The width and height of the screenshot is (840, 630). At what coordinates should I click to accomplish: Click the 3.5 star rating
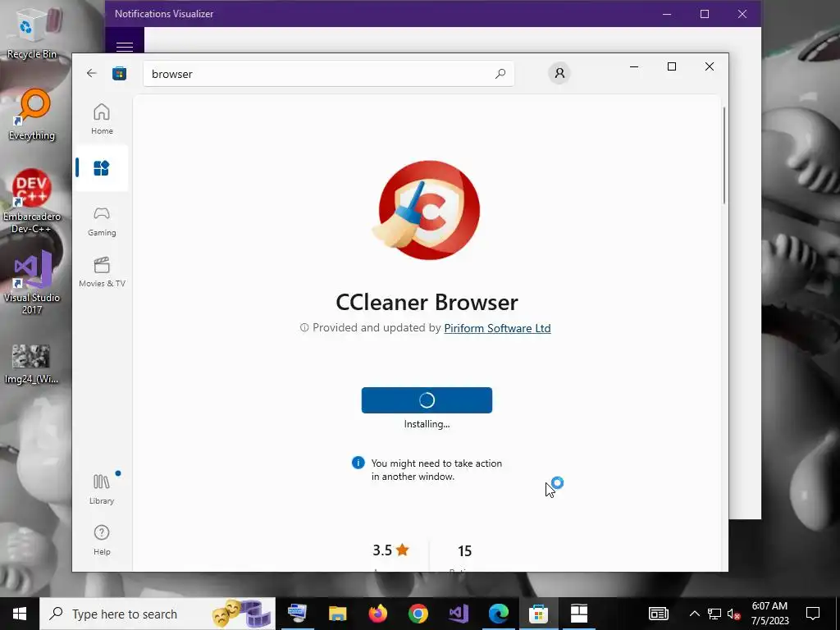(390, 550)
